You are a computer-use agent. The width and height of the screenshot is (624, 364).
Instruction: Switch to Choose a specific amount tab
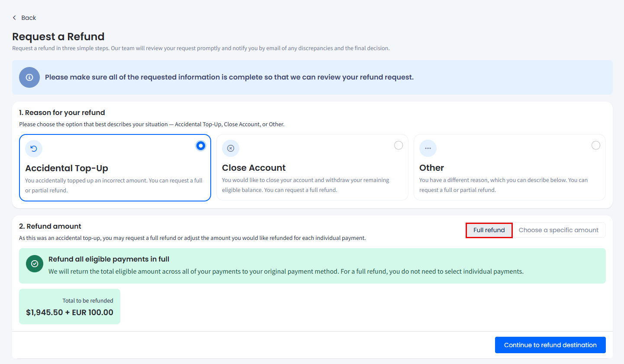[559, 230]
